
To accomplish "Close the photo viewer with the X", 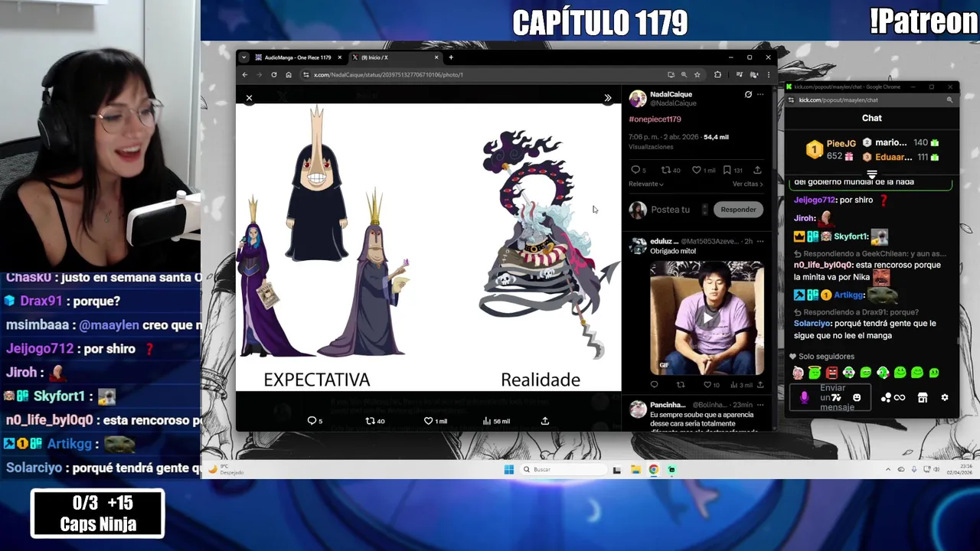I will point(249,98).
